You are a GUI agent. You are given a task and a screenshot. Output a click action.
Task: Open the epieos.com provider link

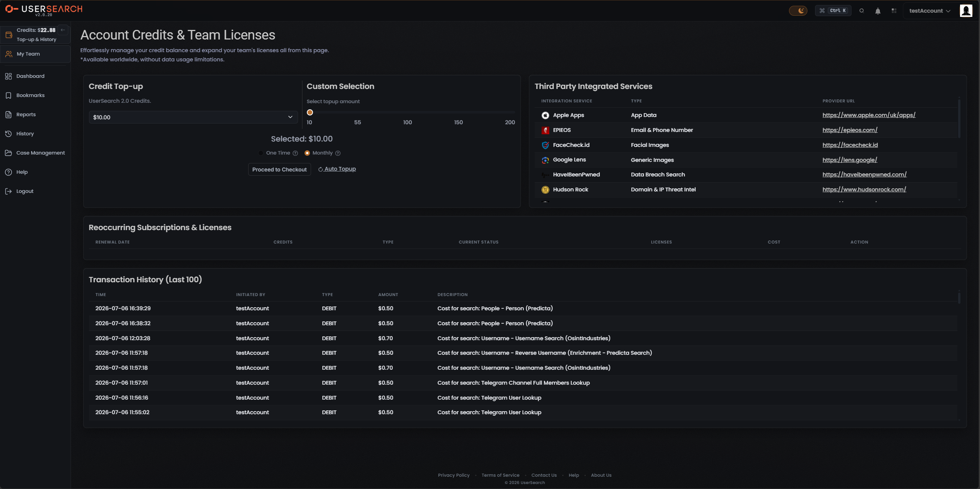click(850, 130)
